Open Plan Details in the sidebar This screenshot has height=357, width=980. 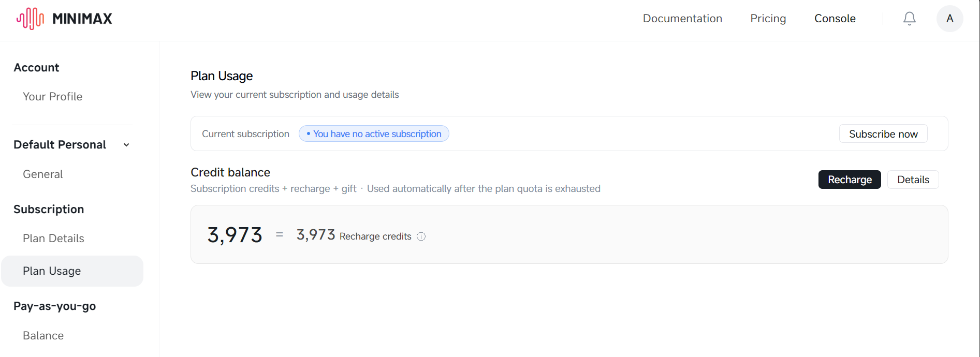click(53, 239)
